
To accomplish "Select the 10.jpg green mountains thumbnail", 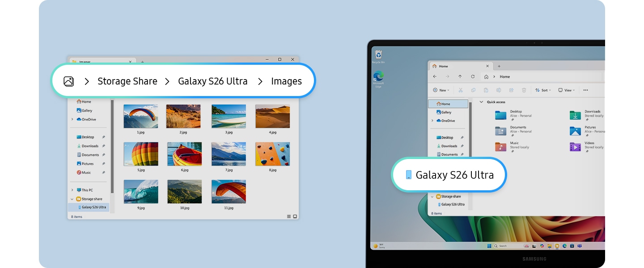I will pyautogui.click(x=184, y=192).
